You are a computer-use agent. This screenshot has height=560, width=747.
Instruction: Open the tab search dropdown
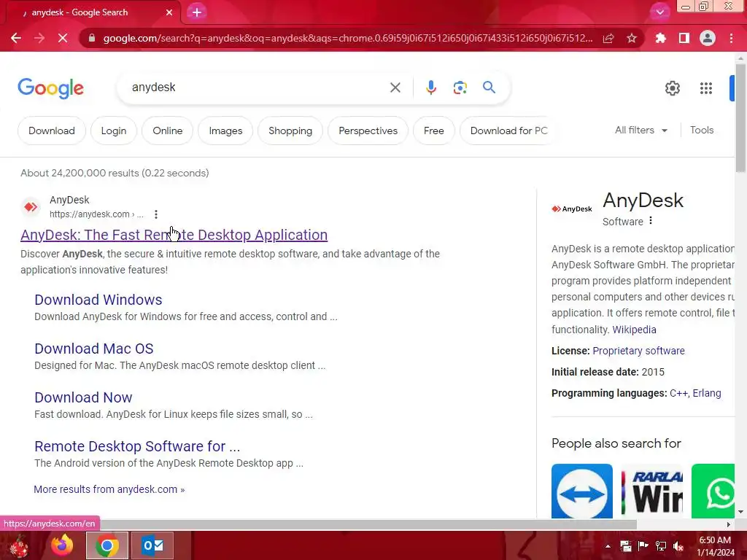coord(659,12)
